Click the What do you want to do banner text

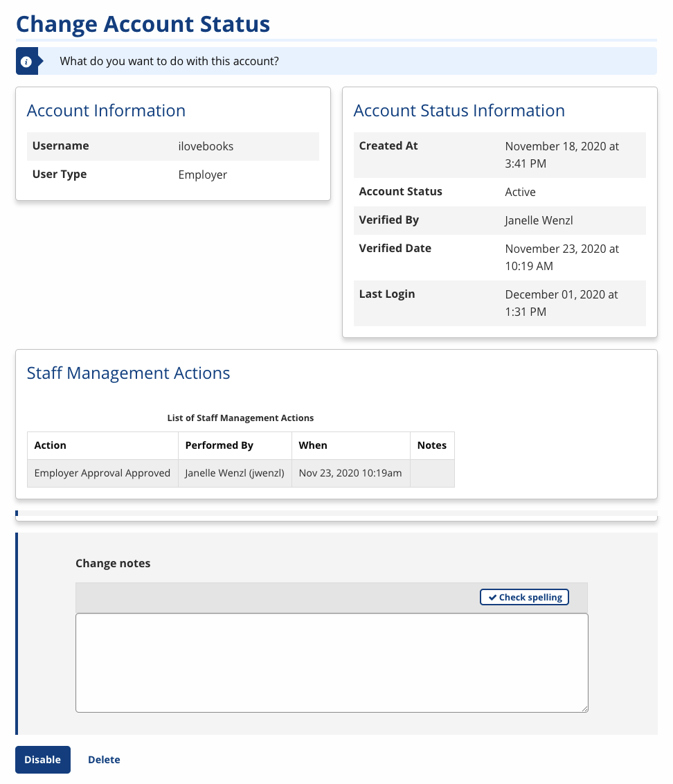tap(170, 62)
